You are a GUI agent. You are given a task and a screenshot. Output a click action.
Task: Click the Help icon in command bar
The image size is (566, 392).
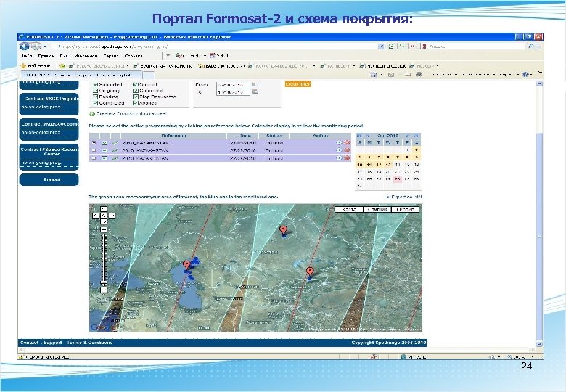pyautogui.click(x=525, y=75)
